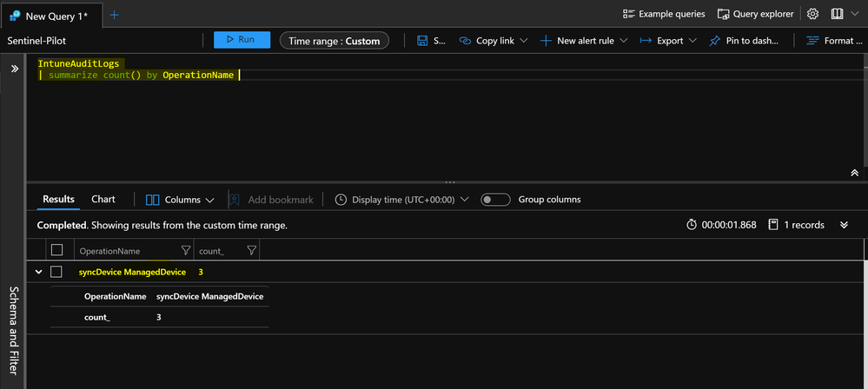The width and height of the screenshot is (868, 389).
Task: Click the count value 3 in results row
Action: pos(201,272)
